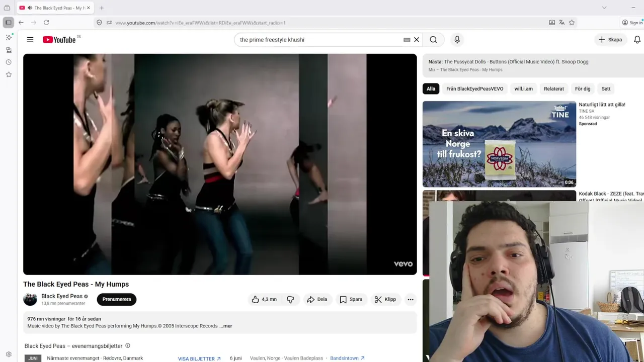Select the Relaterat filter chip
644x362 pixels.
pos(554,88)
